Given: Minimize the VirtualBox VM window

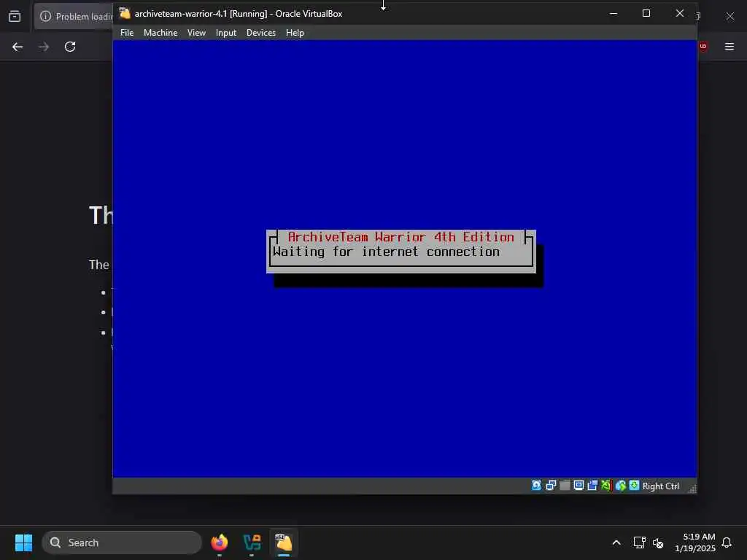Looking at the screenshot, I should click(x=614, y=13).
